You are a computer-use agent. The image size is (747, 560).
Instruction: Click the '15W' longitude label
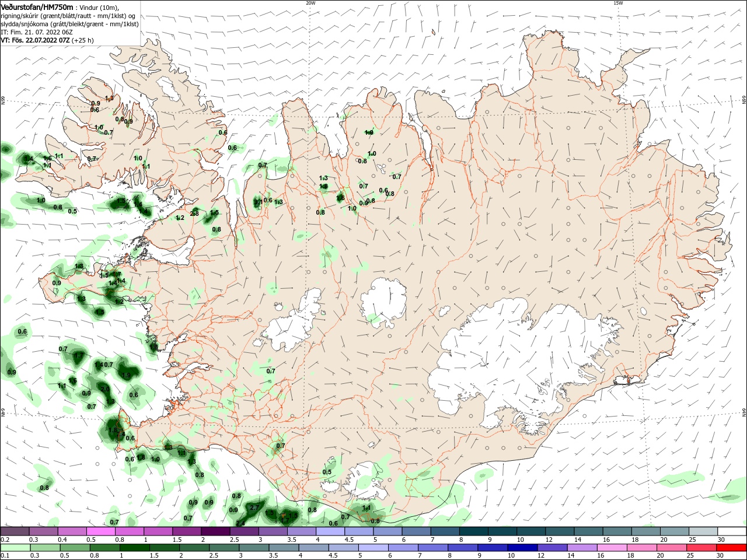(x=618, y=3)
